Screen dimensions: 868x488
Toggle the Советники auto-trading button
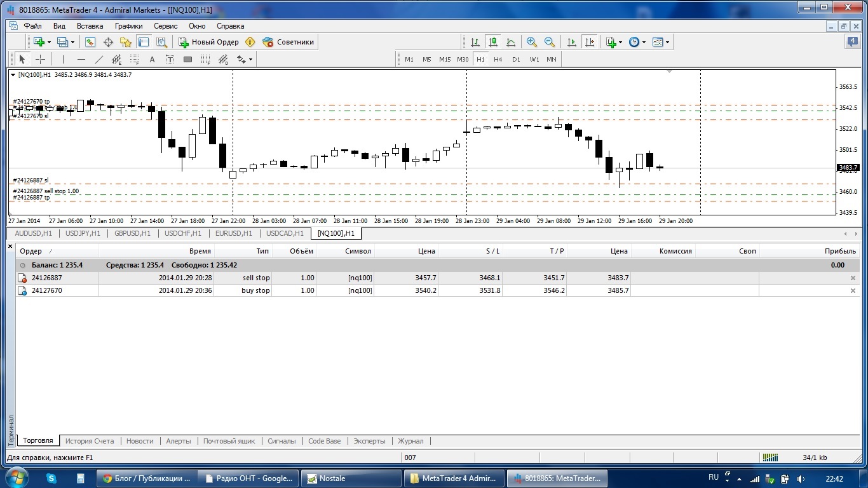(288, 42)
